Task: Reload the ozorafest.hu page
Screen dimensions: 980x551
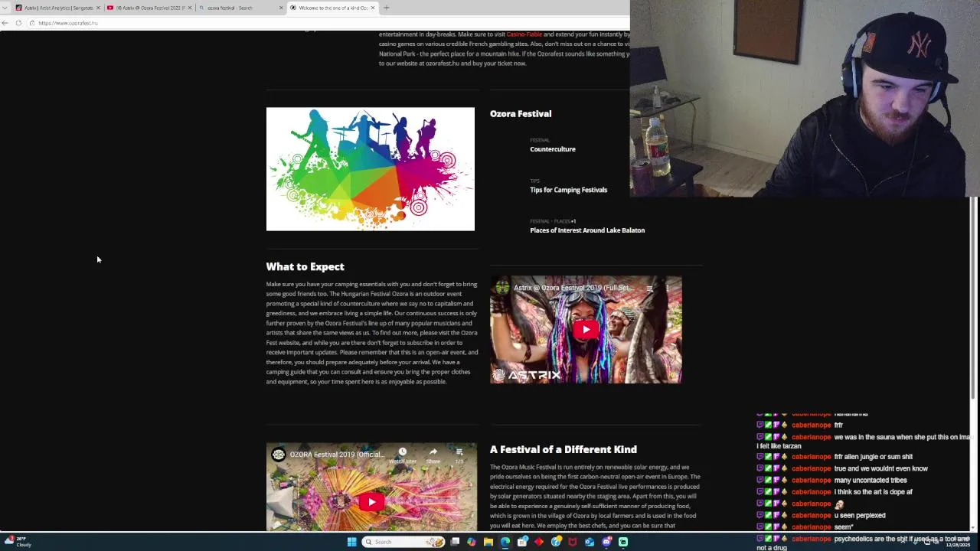Action: 18,23
